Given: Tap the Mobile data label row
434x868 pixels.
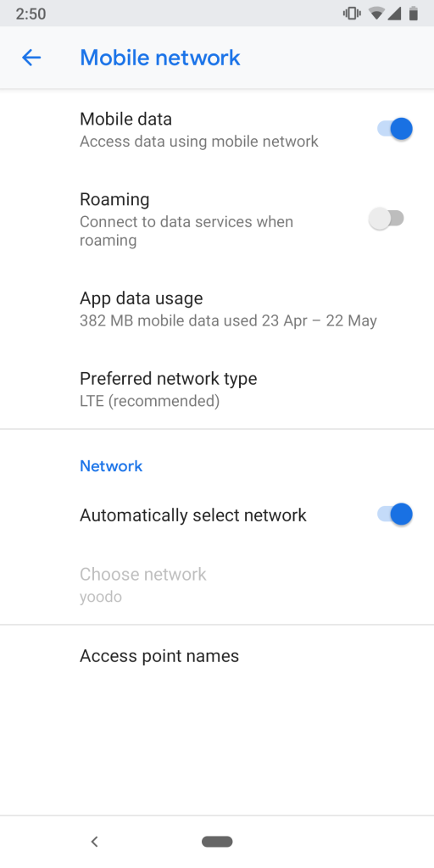Looking at the screenshot, I should [217, 130].
